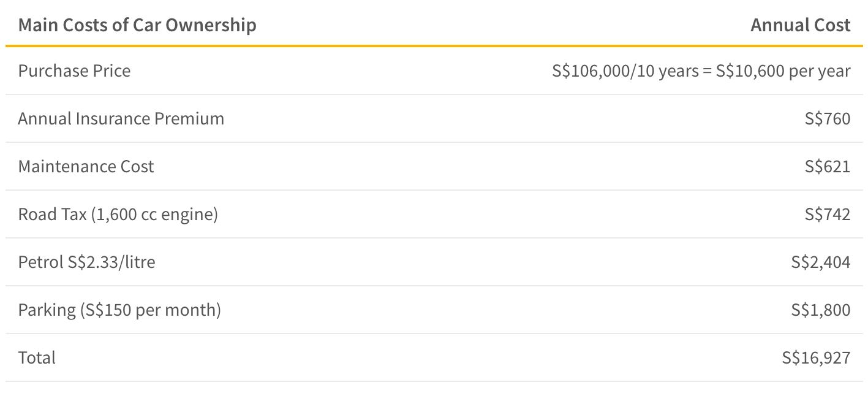The height and width of the screenshot is (393, 868).
Task: Click the Main Costs of Car Ownership header
Action: coord(137,25)
